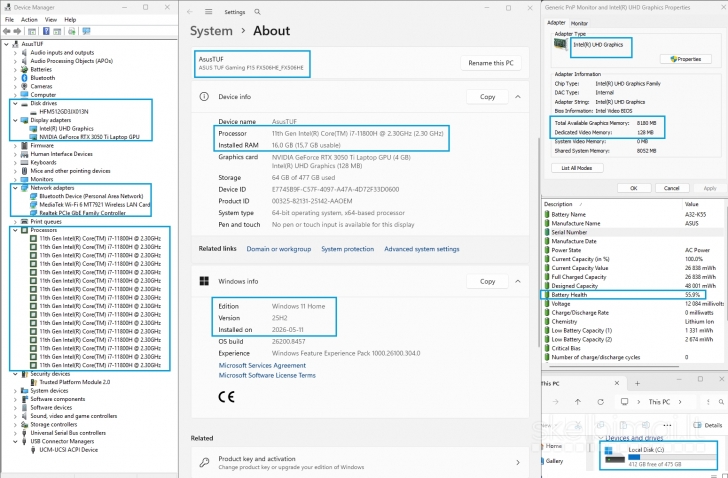Click the adapter Properties button
The width and height of the screenshot is (728, 478).
pyautogui.click(x=686, y=59)
